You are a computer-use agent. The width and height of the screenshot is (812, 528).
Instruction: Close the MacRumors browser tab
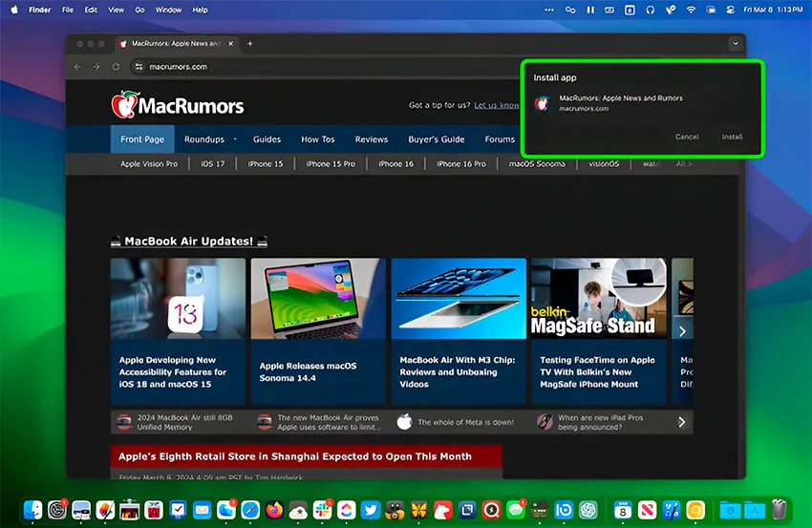231,44
